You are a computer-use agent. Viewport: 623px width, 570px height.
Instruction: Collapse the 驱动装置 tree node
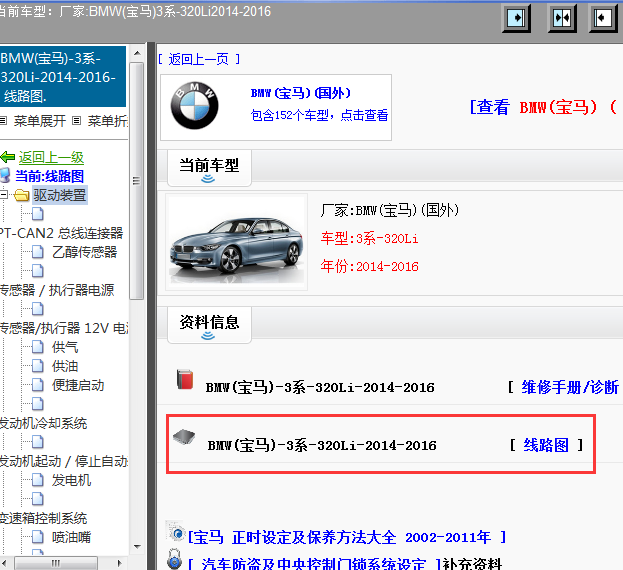(4, 195)
